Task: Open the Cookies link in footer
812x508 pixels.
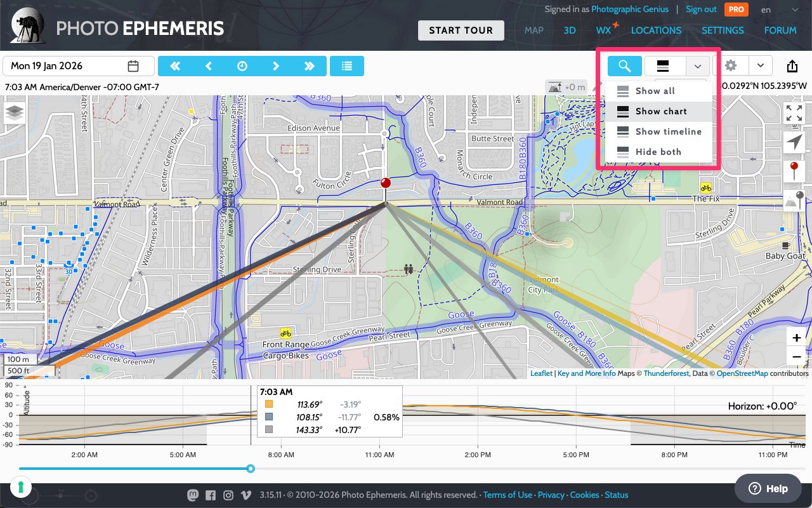Action: 584,495
